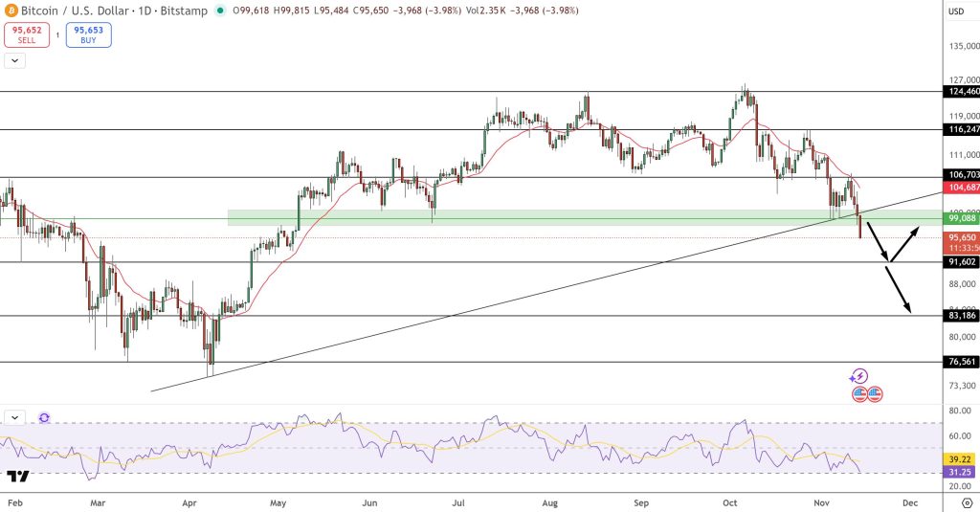
Task: Open the USD currency selector
Action: point(955,11)
